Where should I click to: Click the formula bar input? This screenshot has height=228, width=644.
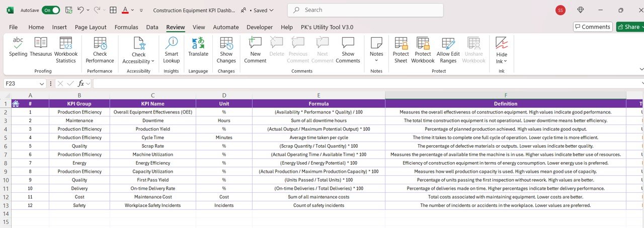pos(367,83)
